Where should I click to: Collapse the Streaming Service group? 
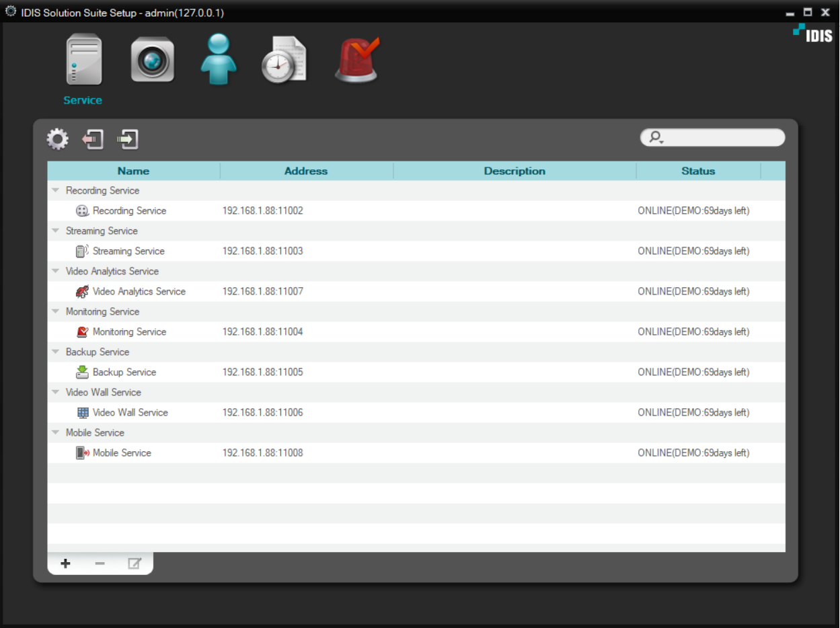tap(56, 231)
